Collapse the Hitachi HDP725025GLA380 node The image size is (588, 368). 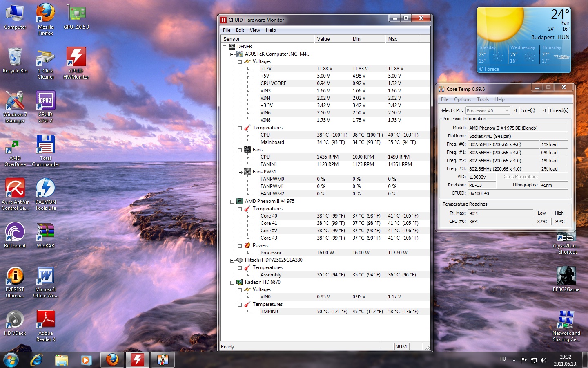[x=232, y=260]
